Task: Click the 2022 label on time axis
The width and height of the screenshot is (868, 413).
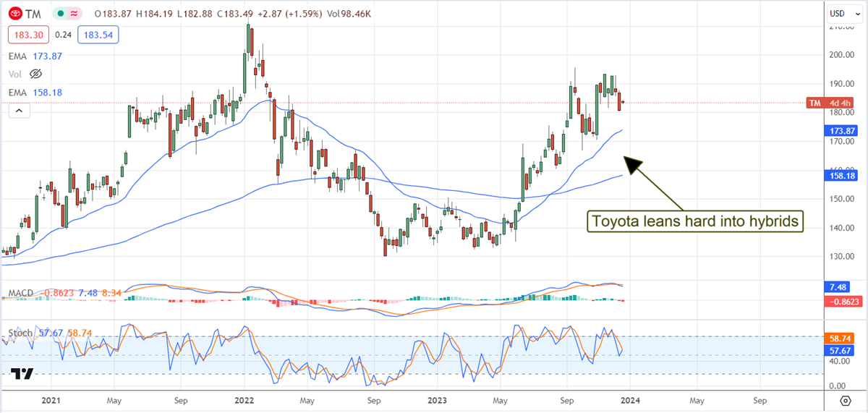Action: click(244, 399)
